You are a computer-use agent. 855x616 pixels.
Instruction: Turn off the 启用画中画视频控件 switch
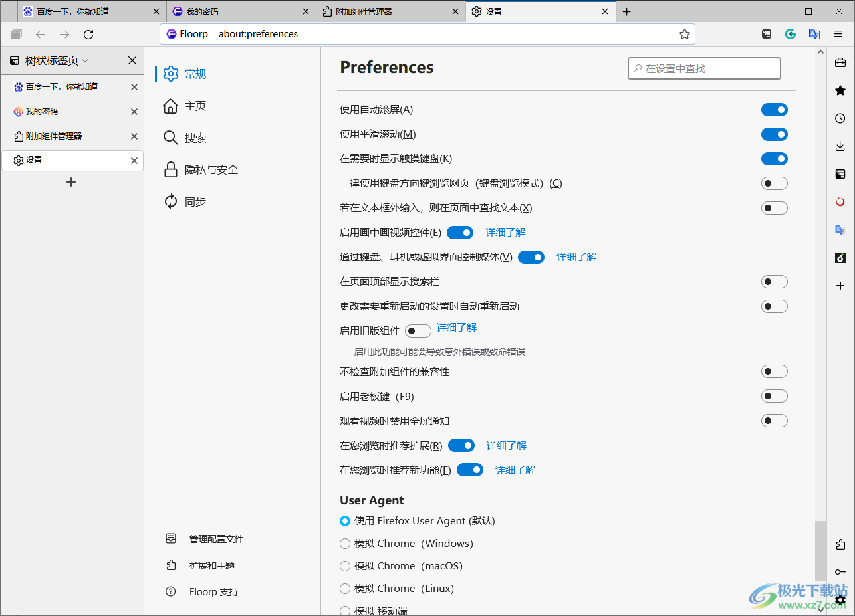460,232
